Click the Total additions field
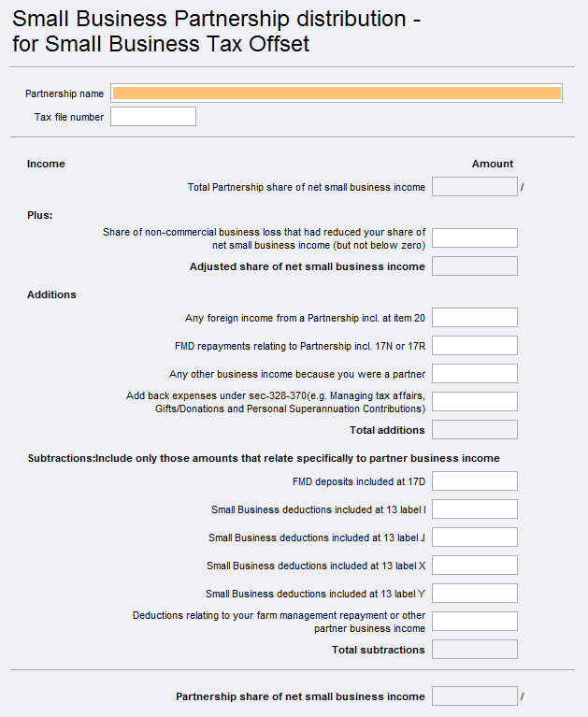 (x=474, y=430)
